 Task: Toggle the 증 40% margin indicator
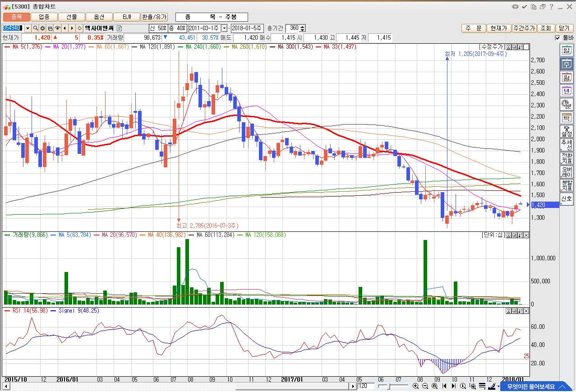(x=177, y=28)
